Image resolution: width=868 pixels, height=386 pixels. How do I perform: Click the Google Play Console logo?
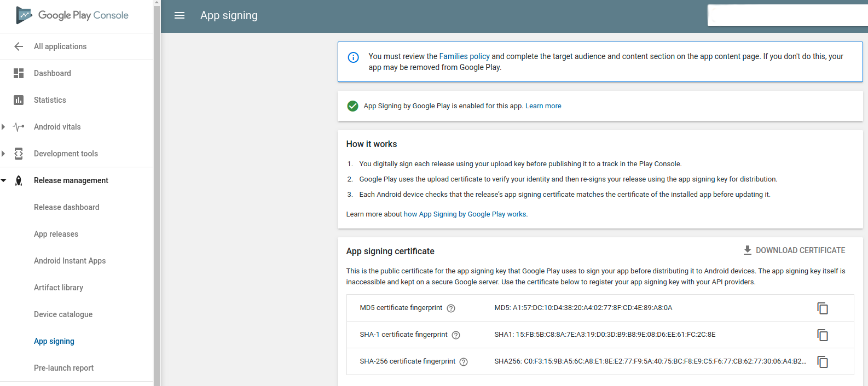73,15
